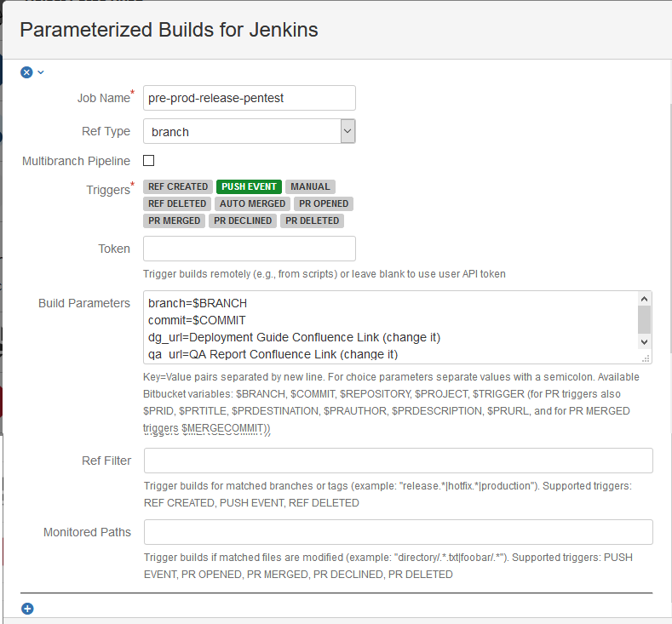Focus the Job Name field

coord(249,98)
